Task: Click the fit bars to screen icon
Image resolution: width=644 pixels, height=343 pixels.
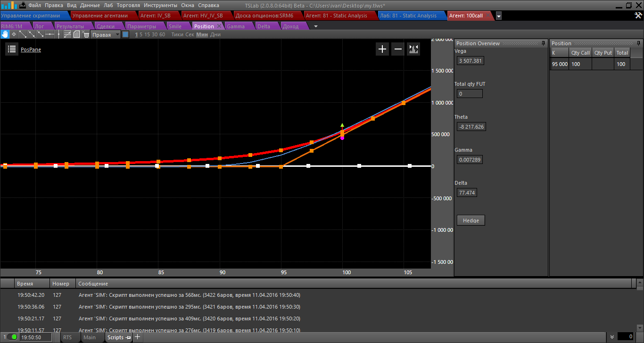Action: pyautogui.click(x=413, y=49)
